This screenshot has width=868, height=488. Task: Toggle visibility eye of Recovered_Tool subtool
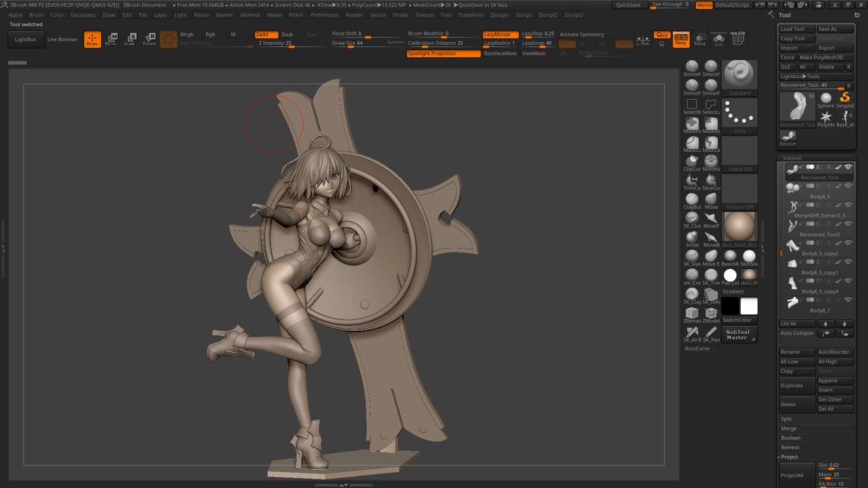[848, 168]
